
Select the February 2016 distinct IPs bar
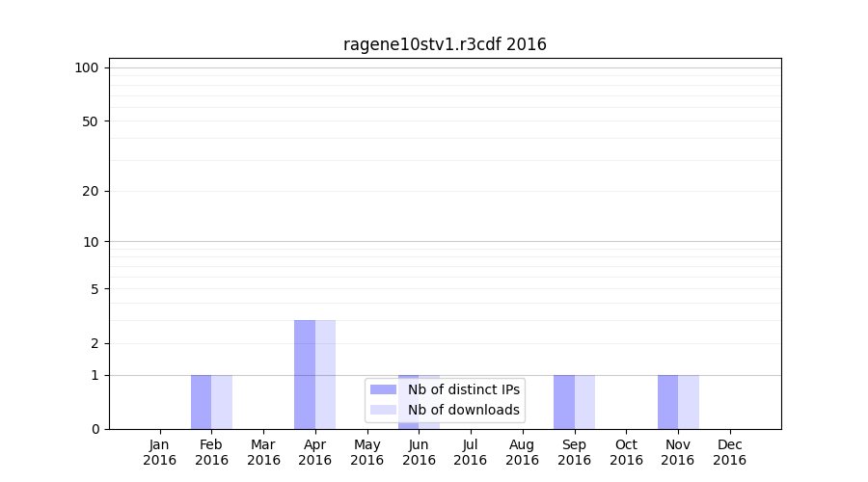coord(201,402)
